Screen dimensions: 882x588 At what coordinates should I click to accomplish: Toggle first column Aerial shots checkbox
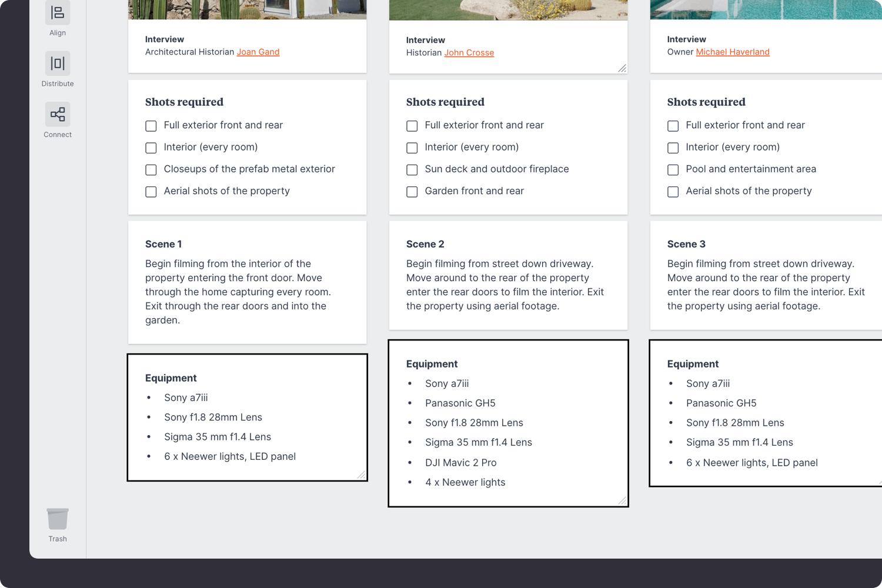coord(151,192)
